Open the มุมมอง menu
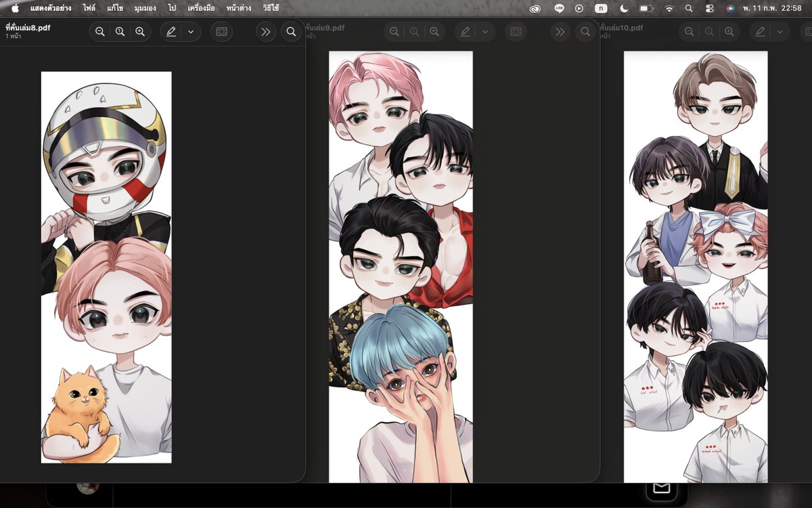The image size is (812, 508). coord(146,8)
